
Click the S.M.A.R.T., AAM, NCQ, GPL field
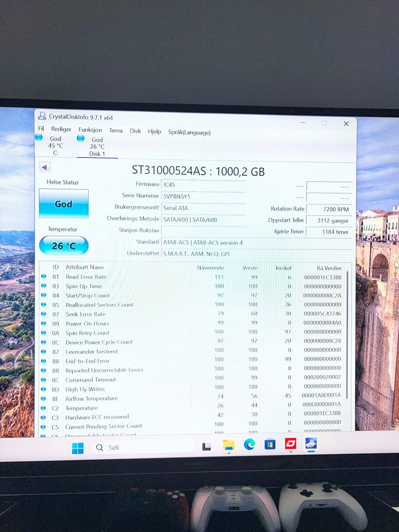pyautogui.click(x=256, y=254)
